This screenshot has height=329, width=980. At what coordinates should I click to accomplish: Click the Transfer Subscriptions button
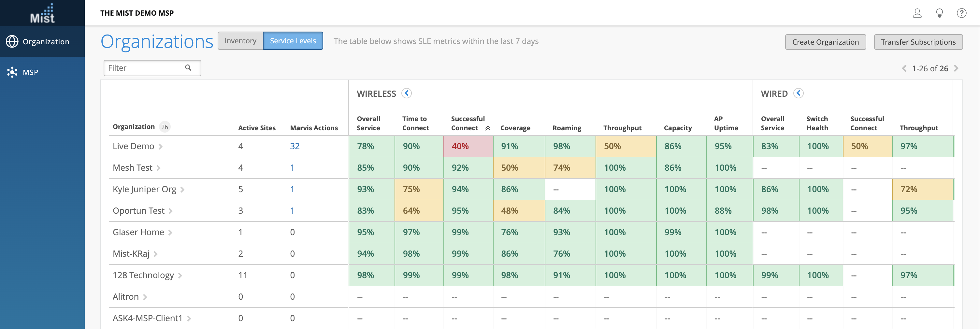tap(918, 42)
